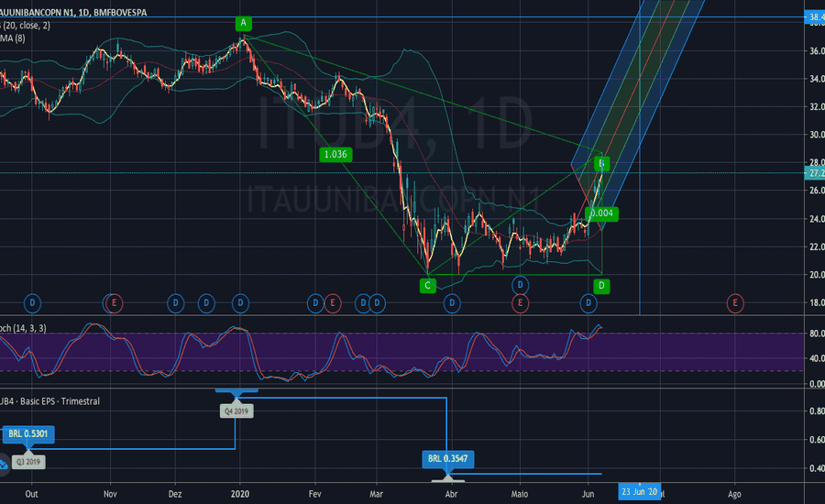
Task: Click the 80.0 level on the stochastic scale
Action: 817,334
